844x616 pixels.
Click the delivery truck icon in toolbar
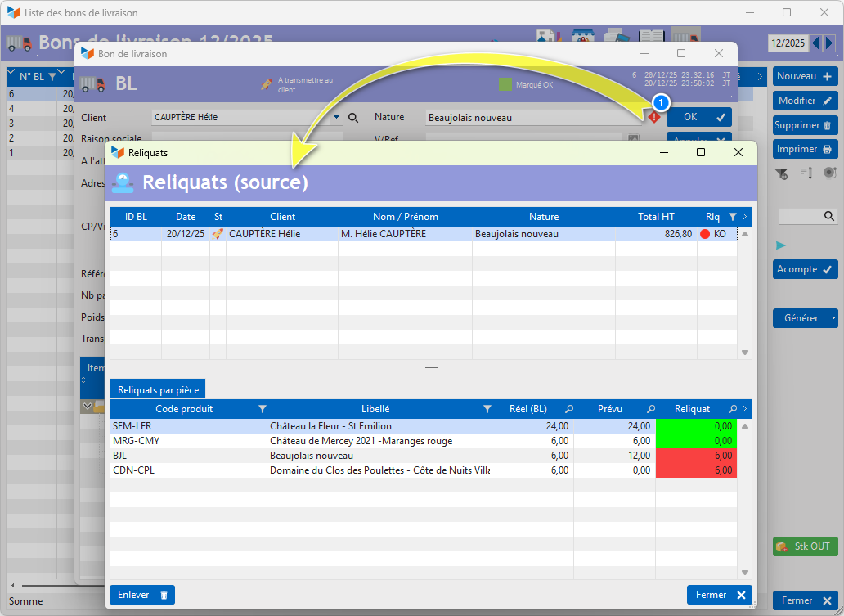[x=685, y=37]
